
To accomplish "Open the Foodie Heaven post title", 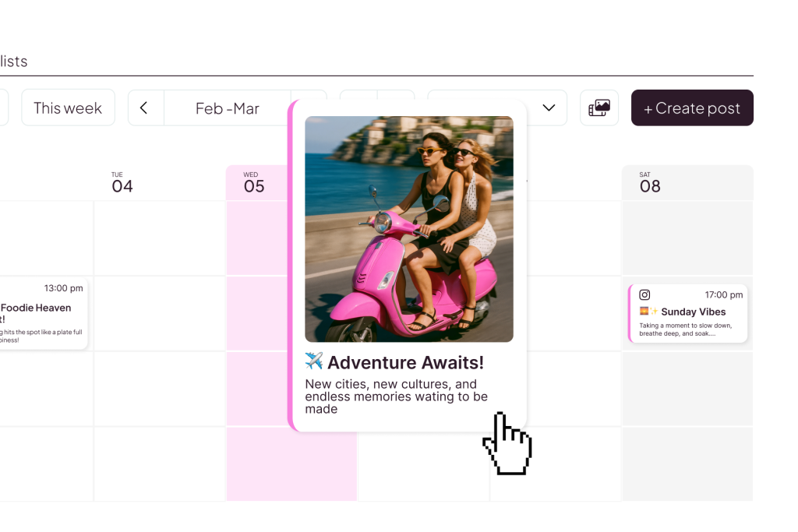I will [x=36, y=308].
